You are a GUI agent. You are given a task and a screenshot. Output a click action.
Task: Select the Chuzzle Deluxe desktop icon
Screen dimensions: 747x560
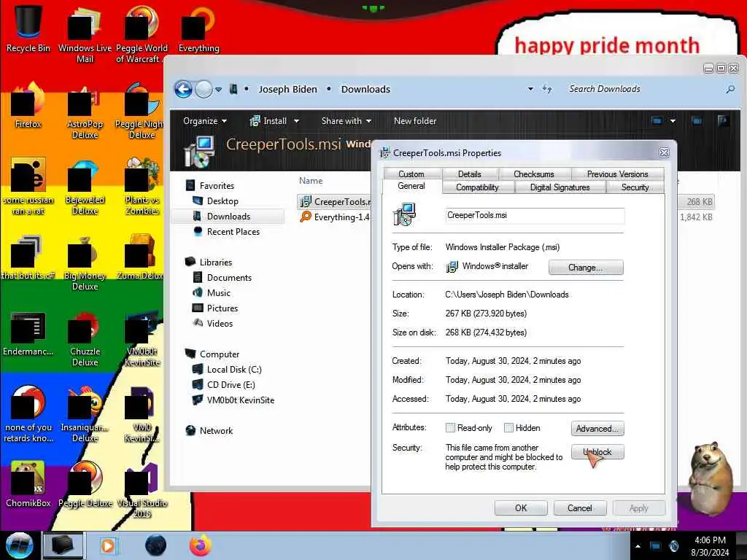pos(85,338)
